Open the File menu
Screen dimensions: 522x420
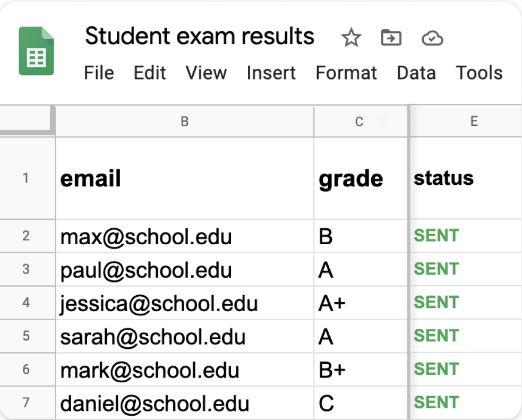pos(99,73)
